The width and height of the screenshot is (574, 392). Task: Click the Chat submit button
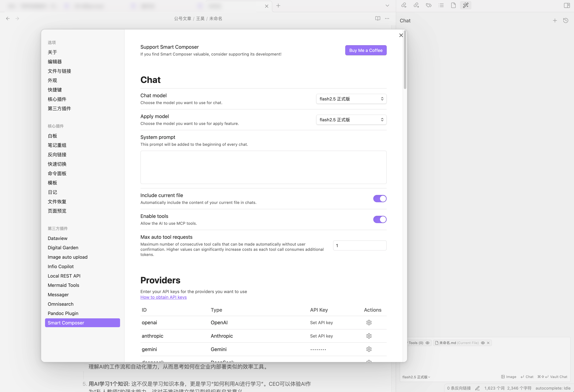[527, 377]
